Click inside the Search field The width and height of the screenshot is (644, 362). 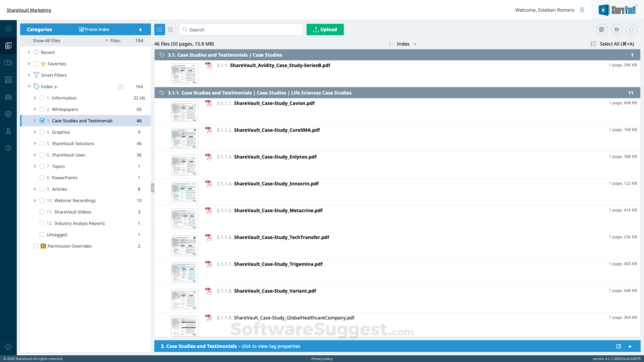point(241,29)
